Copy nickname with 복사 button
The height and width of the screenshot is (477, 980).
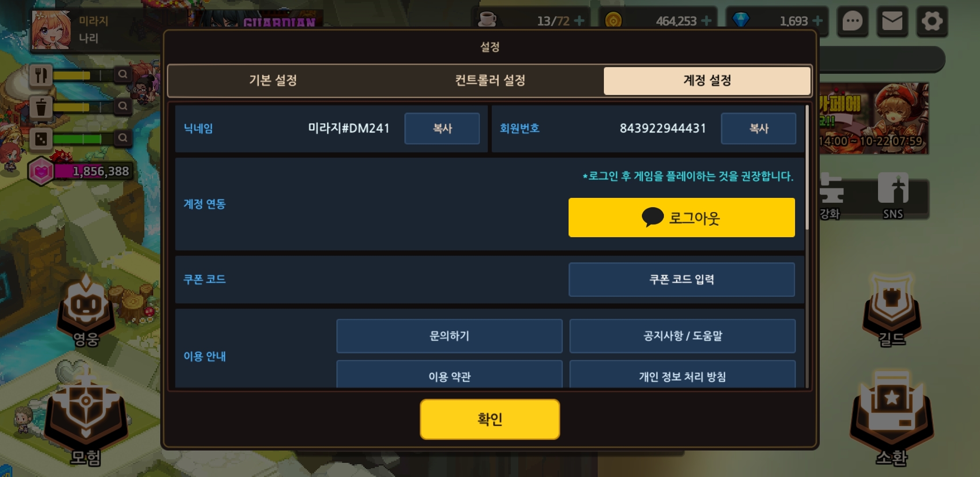click(x=442, y=129)
